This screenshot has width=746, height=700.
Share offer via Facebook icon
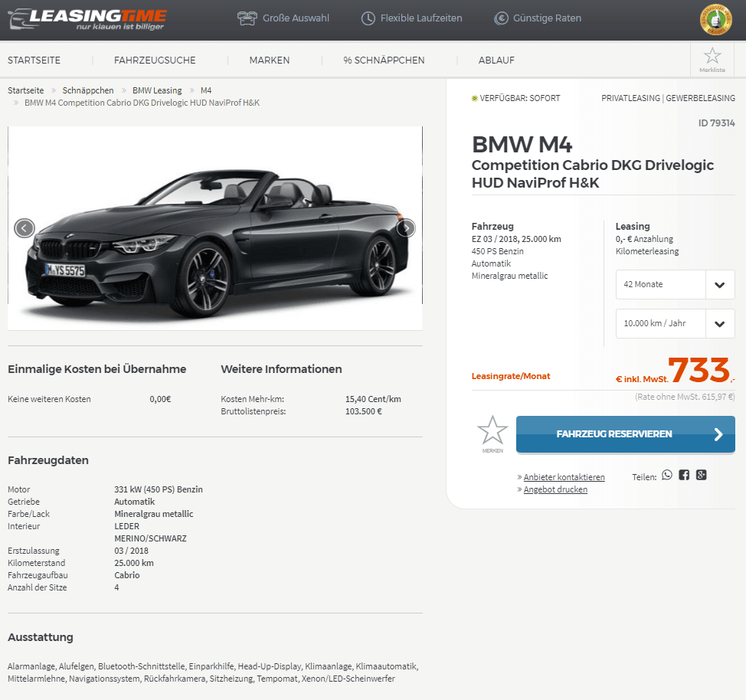coord(684,475)
